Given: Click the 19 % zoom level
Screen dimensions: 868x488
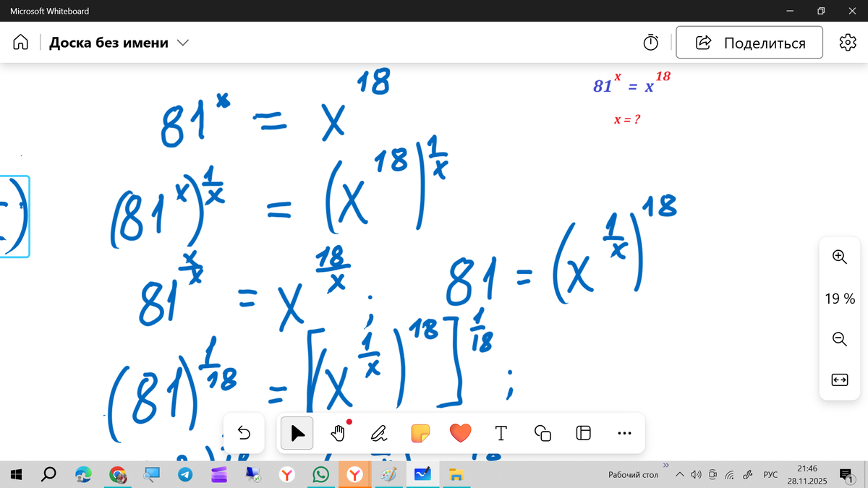Looking at the screenshot, I should tap(839, 298).
